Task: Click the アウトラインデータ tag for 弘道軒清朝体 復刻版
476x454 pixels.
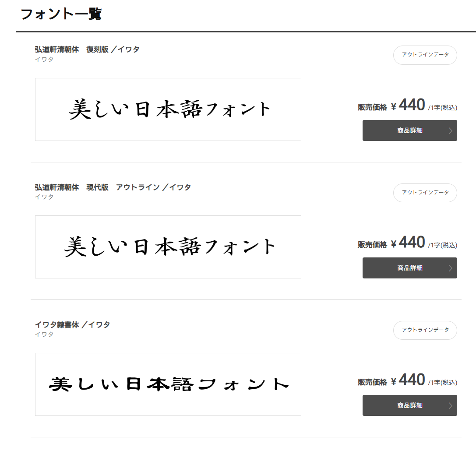Action: click(x=425, y=55)
